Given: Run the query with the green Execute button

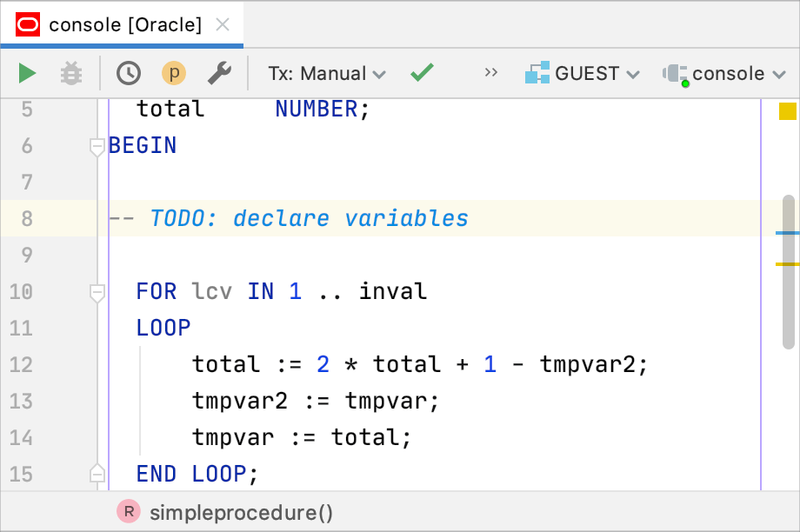Looking at the screenshot, I should [x=28, y=74].
